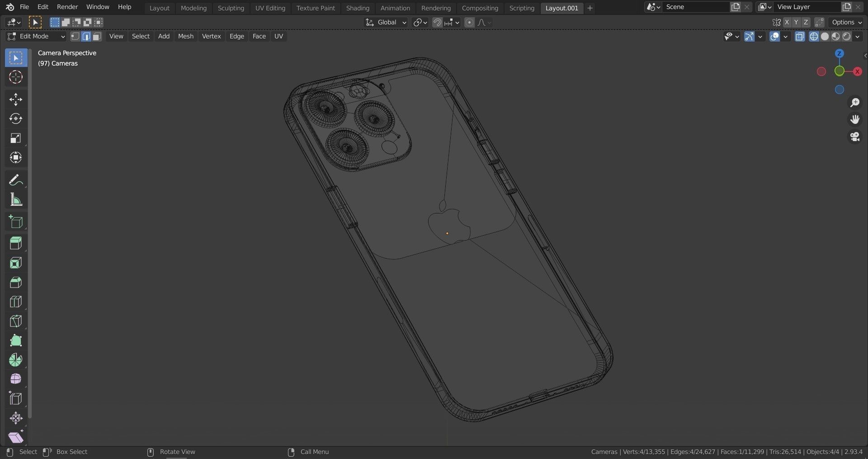The height and width of the screenshot is (459, 868).
Task: Select the Move tool
Action: click(16, 99)
